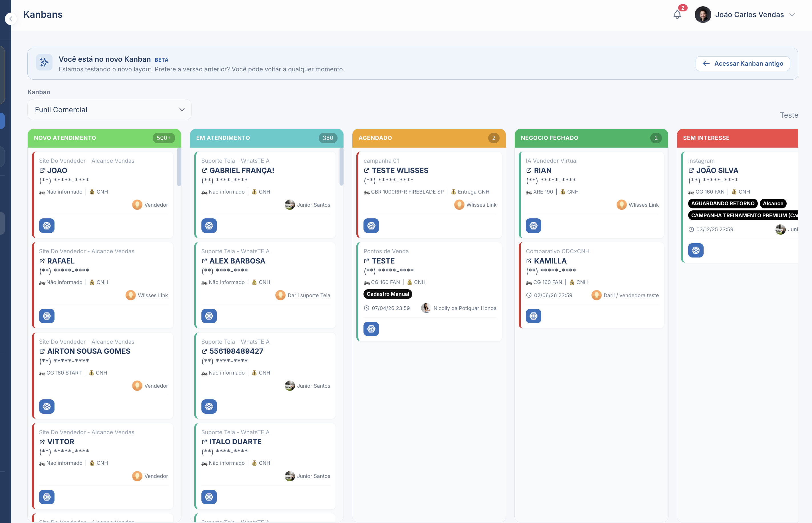Expand the João Carlos Vendas user menu

click(x=792, y=15)
